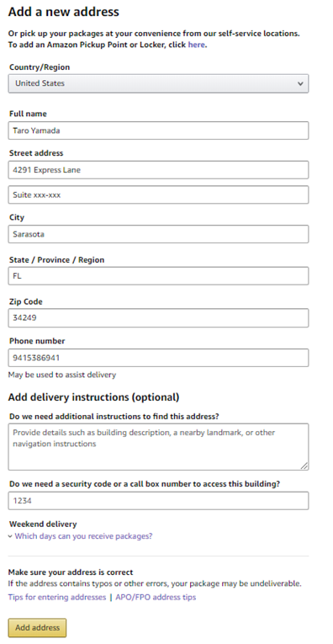Focus the City field containing Sarasota

pyautogui.click(x=158, y=234)
